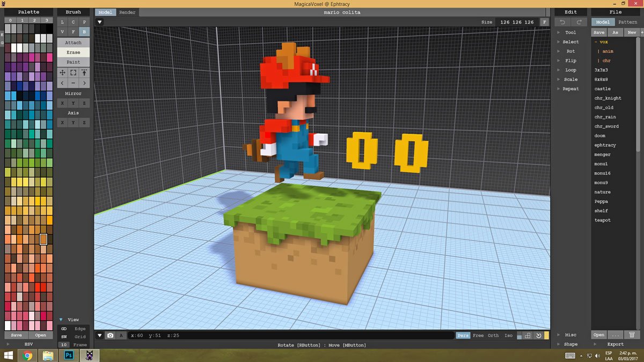Click the F button next to Size

[x=545, y=22]
